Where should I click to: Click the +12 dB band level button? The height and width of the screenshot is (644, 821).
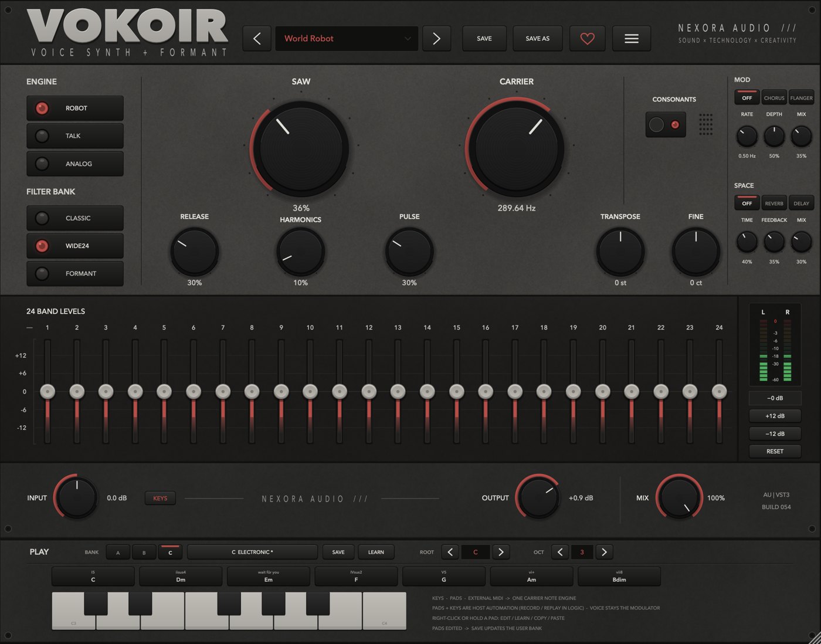[775, 416]
